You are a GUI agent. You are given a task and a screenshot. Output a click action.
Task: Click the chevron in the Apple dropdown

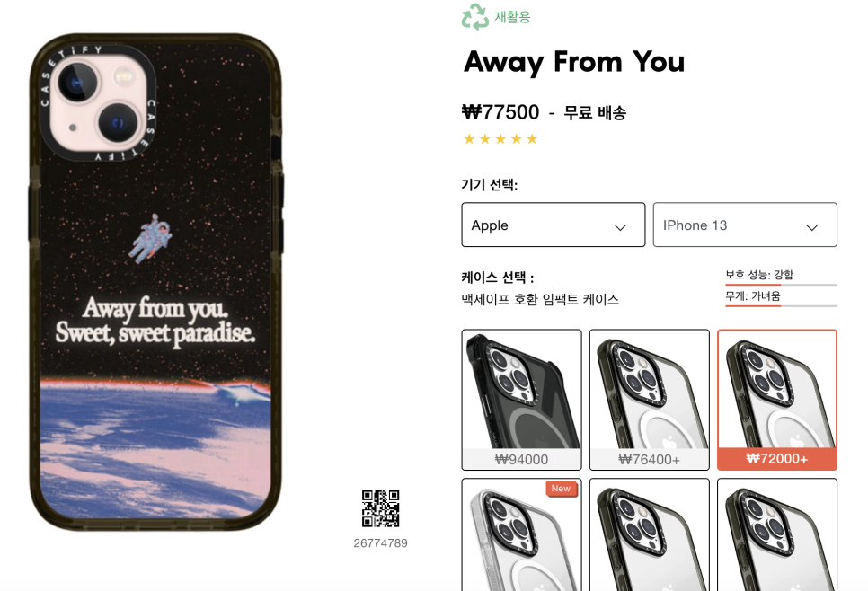(x=620, y=227)
